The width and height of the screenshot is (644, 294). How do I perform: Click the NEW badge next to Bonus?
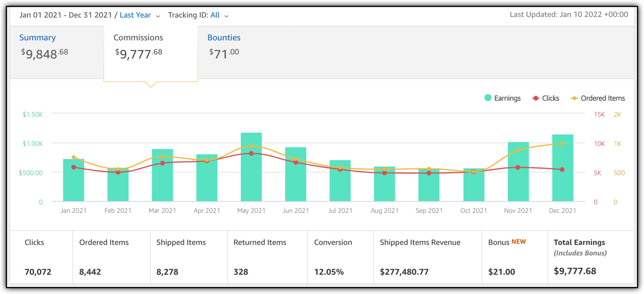[518, 241]
